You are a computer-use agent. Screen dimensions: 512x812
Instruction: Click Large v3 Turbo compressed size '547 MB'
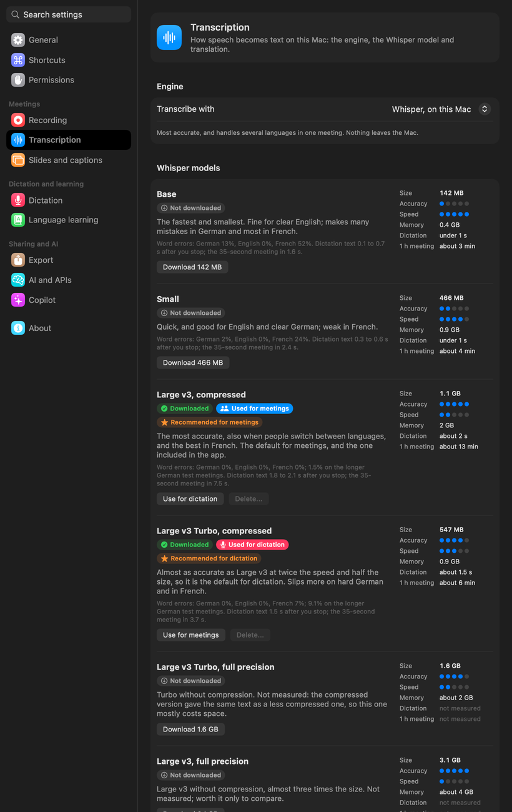tap(451, 530)
